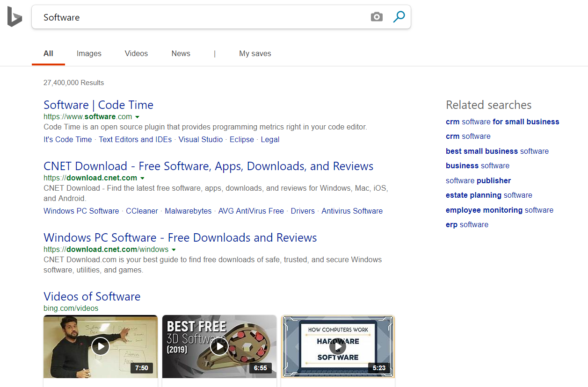Click the https://download.cnet.com URL text
The width and height of the screenshot is (588, 387).
click(90, 178)
